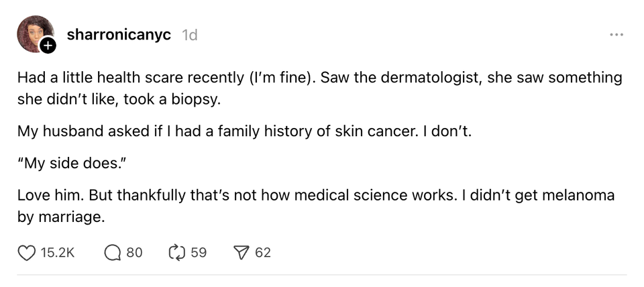The width and height of the screenshot is (644, 287).
Task: Share the post via paper plane icon
Action: 240,253
